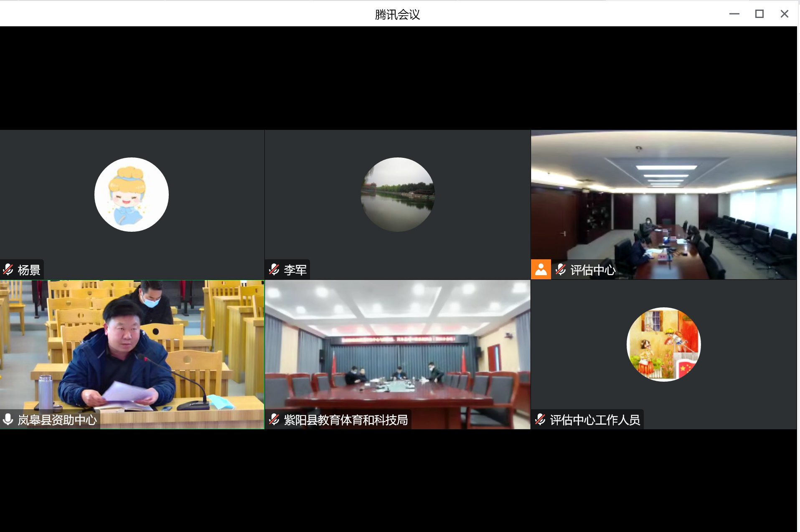Viewport: 800px width, 532px height.
Task: Maximize the 腾讯会议 window
Action: pos(759,14)
